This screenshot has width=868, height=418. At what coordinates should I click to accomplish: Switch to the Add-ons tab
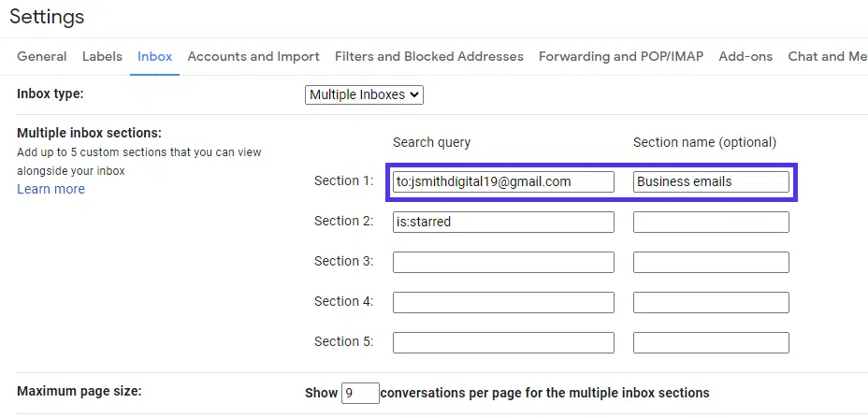click(x=745, y=56)
